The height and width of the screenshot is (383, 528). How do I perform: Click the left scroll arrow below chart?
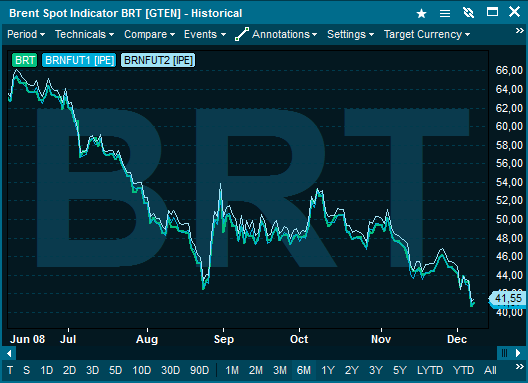click(x=9, y=353)
